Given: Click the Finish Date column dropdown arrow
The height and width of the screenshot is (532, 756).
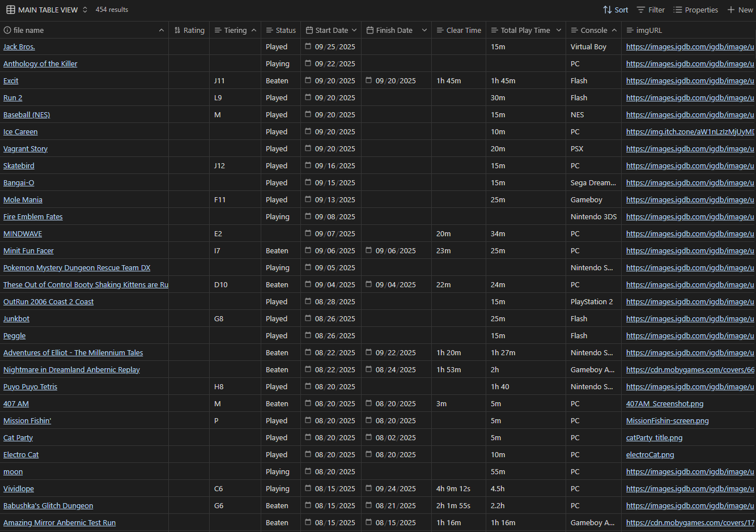Looking at the screenshot, I should click(x=424, y=30).
